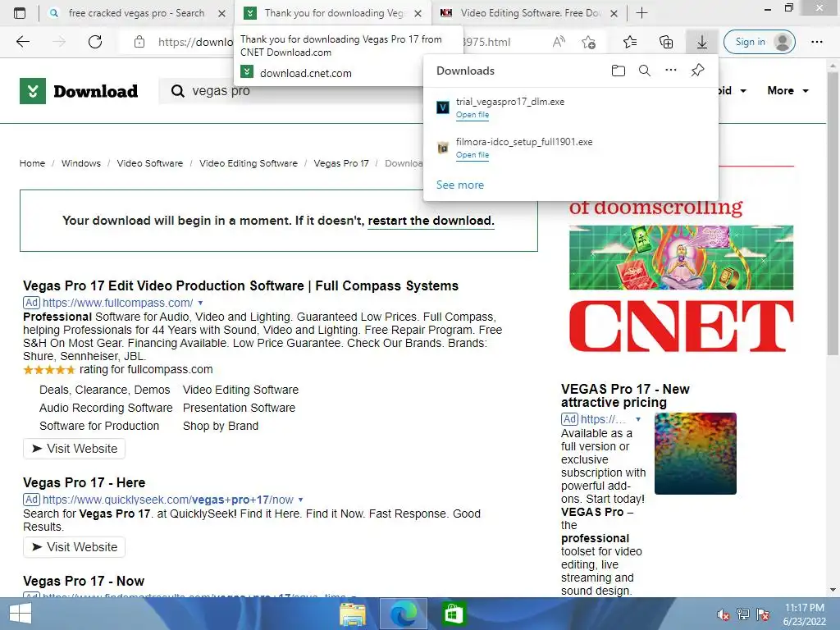Click the muted volume tray icon
The width and height of the screenshot is (840, 630).
(724, 614)
